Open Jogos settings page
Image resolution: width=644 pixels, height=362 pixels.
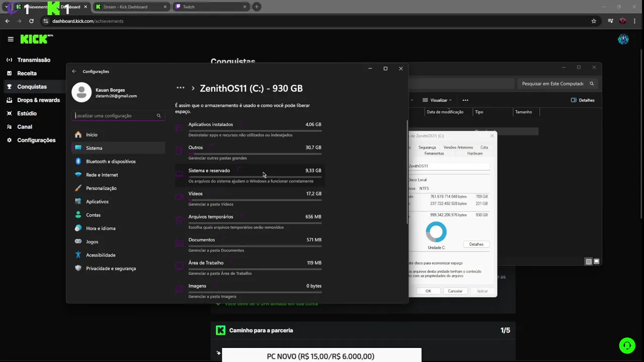click(x=118, y=241)
